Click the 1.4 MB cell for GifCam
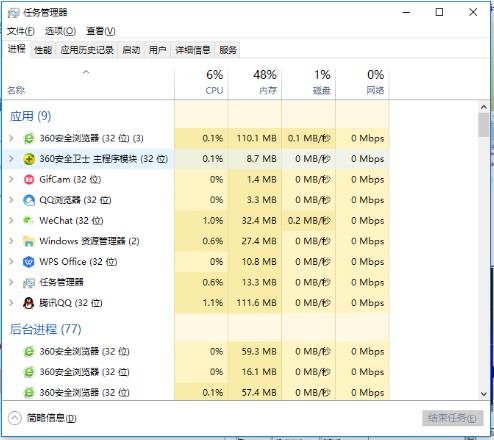The width and height of the screenshot is (494, 440). (x=255, y=180)
